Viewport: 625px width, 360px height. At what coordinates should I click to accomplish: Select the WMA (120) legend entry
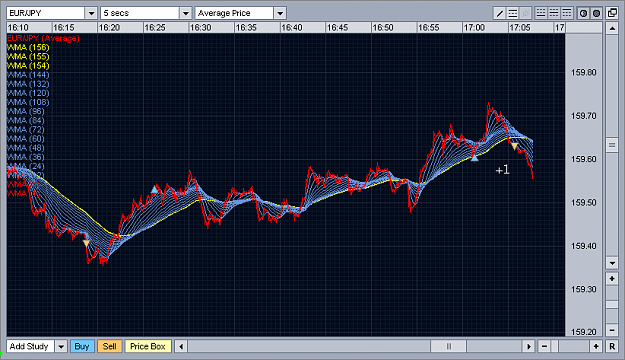coord(28,93)
